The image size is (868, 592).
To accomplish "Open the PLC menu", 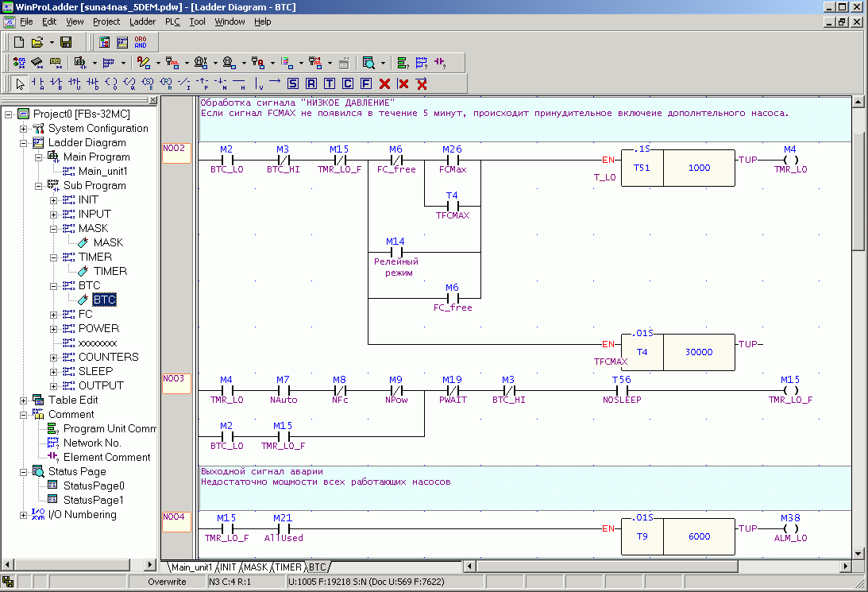I will [x=172, y=21].
